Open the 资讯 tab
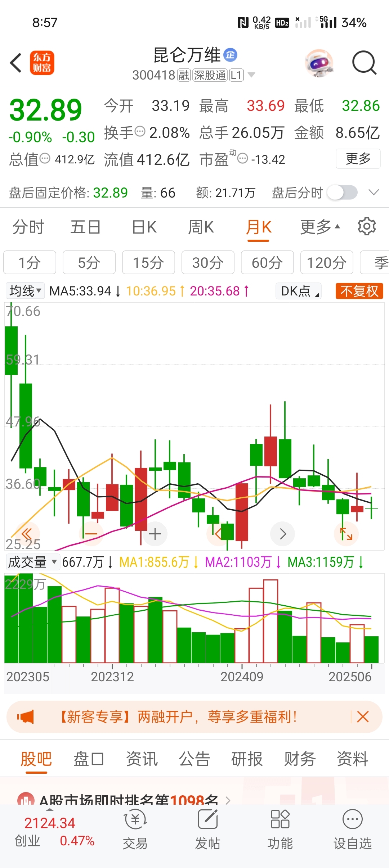The height and width of the screenshot is (868, 389). (142, 759)
